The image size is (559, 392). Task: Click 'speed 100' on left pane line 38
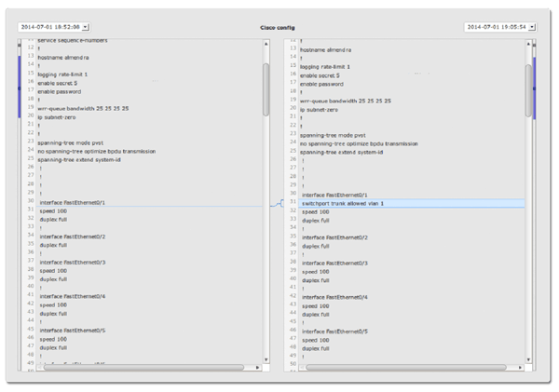(53, 271)
